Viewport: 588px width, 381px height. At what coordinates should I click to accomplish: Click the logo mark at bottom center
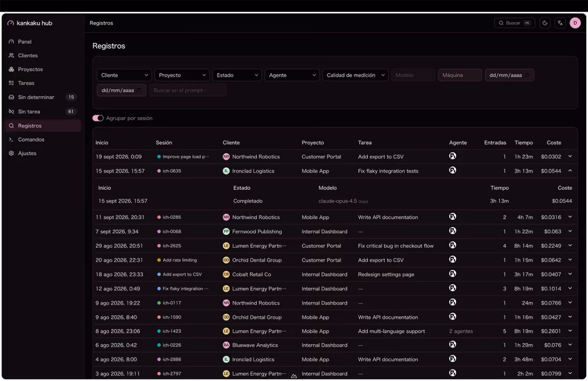[x=294, y=376]
